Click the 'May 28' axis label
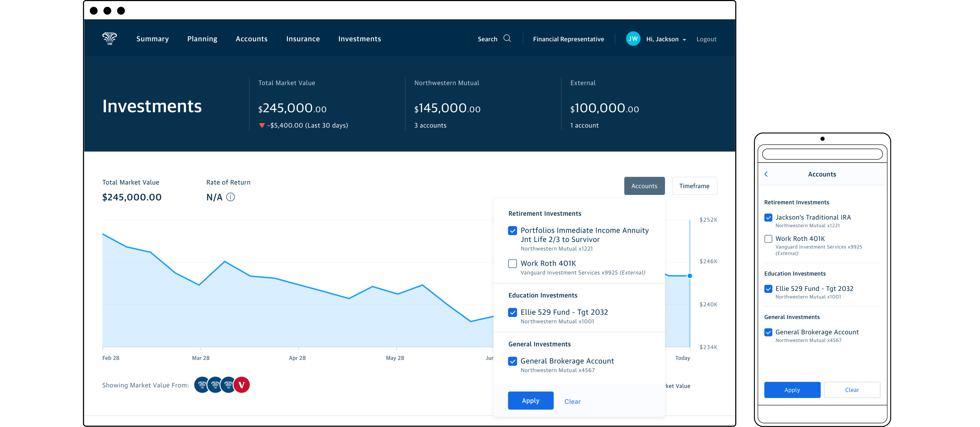Image resolution: width=980 pixels, height=427 pixels. click(x=395, y=358)
